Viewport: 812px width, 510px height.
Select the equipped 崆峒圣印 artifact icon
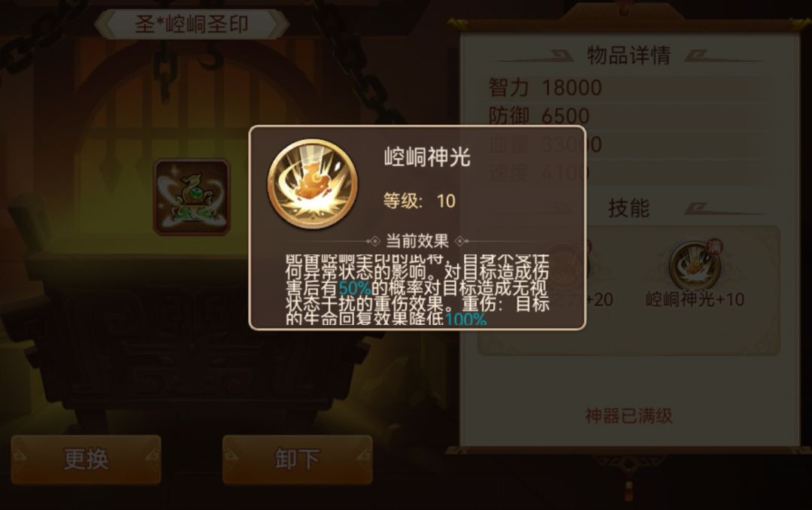(x=192, y=197)
